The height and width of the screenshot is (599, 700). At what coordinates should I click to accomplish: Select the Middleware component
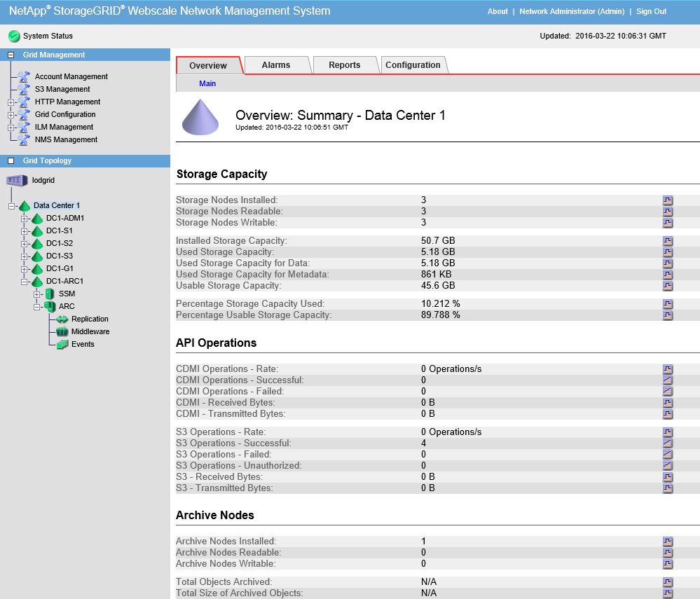click(x=90, y=331)
